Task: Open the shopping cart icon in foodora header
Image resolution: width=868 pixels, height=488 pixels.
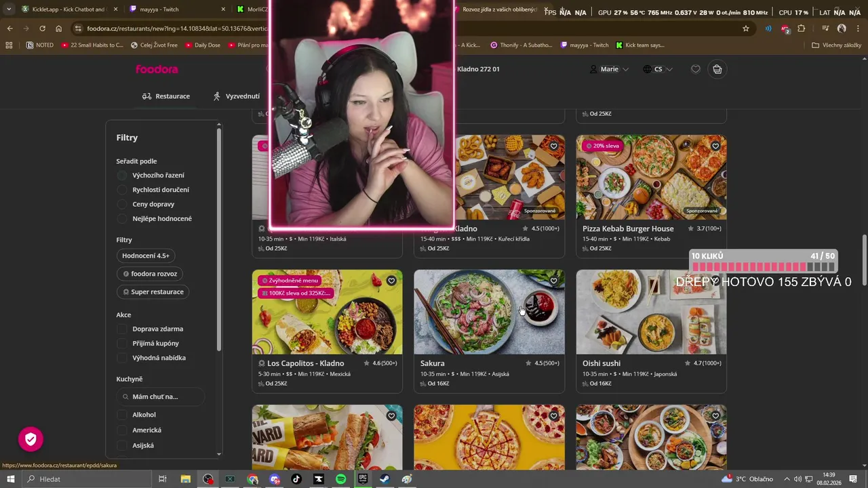Action: [x=717, y=69]
